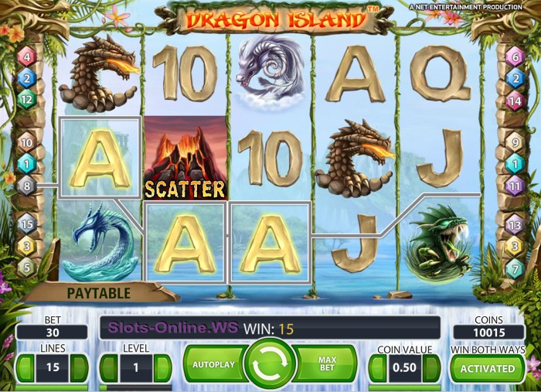Click the Max Bet button
Viewport: 541px width, 392px height.
coord(326,364)
